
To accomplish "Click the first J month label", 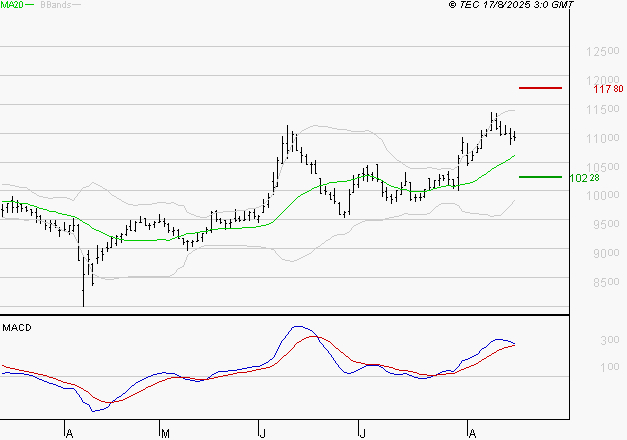I will point(263,433).
